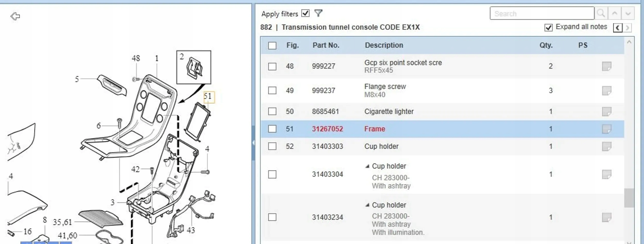Click the red 'Frame' description
The height and width of the screenshot is (244, 644).
click(375, 129)
